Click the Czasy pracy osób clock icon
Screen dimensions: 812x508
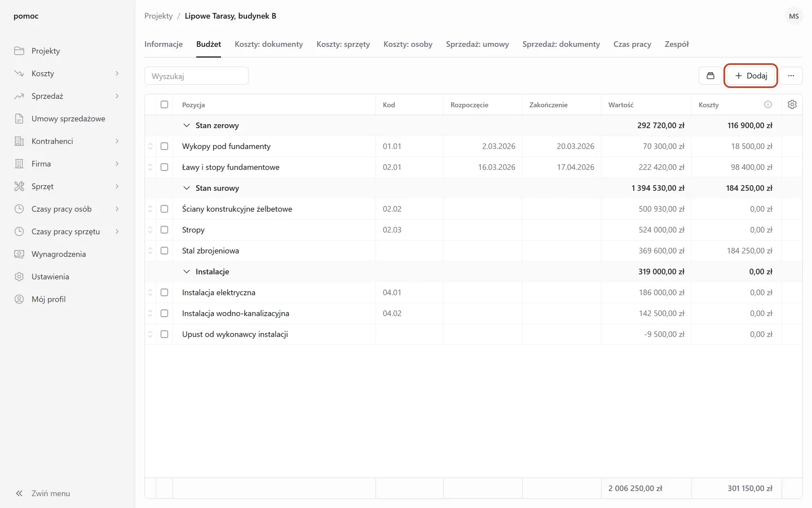[x=19, y=209]
